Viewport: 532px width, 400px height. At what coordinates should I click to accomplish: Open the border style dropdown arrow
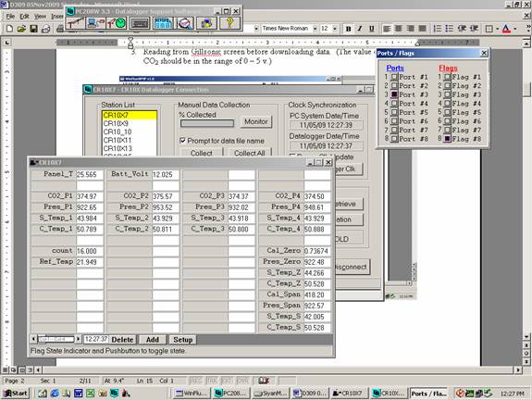click(497, 29)
